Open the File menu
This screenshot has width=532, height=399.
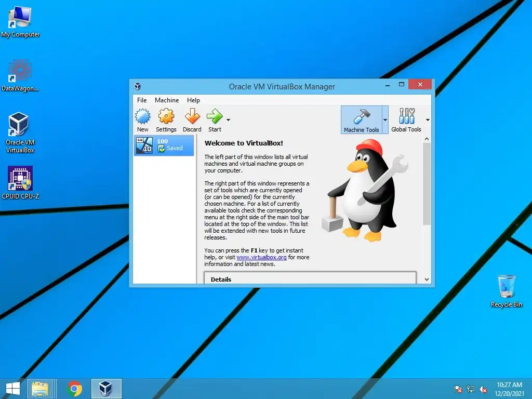coord(142,100)
